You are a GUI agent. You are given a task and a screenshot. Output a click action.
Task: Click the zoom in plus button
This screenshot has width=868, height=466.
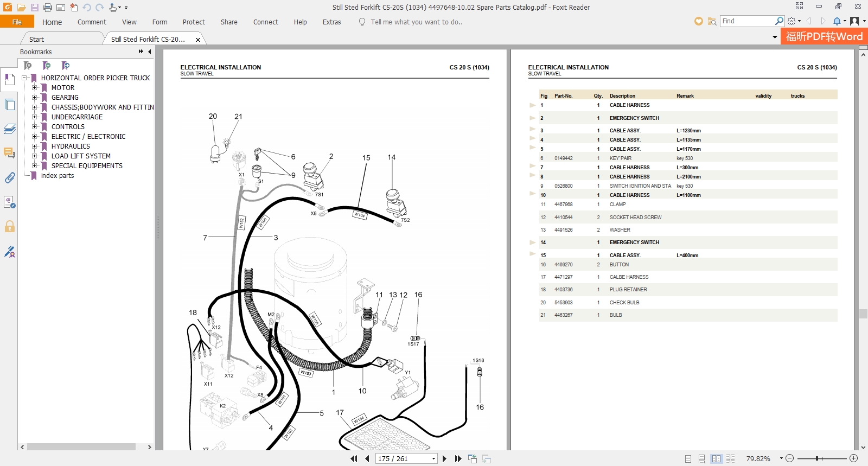[853, 458]
